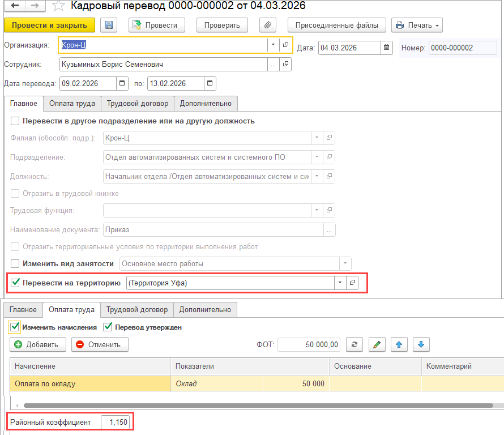The width and height of the screenshot is (504, 435).
Task: Add to favorites with star icon
Action: click(58, 6)
